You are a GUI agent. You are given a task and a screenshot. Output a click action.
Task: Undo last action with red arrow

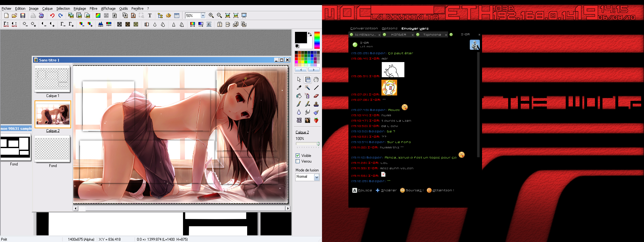(x=52, y=15)
